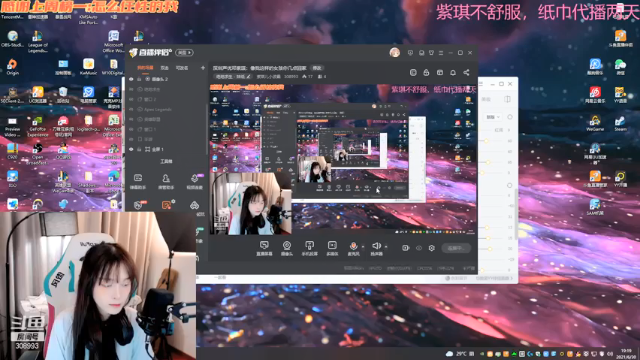Open the Origin desktop shortcut

(x=12, y=67)
